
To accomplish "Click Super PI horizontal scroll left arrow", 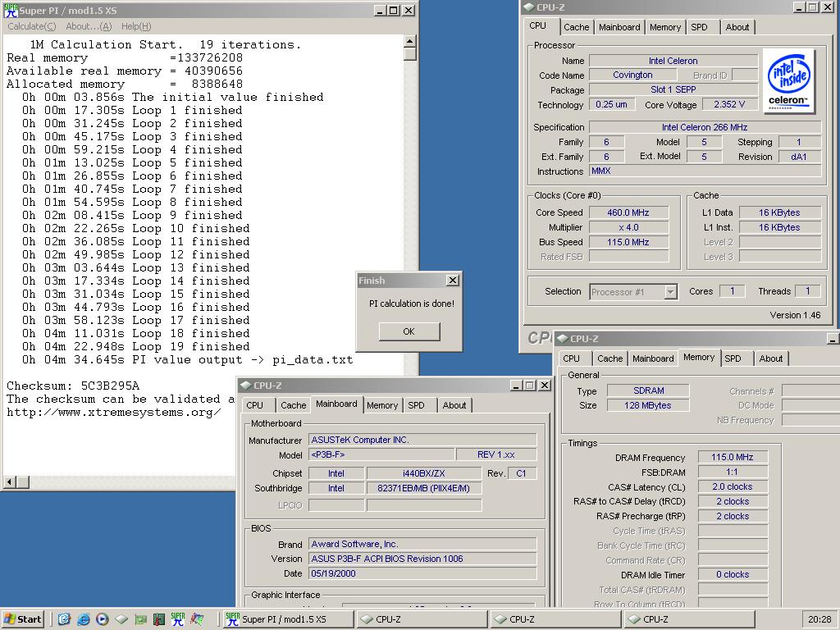I will point(9,482).
